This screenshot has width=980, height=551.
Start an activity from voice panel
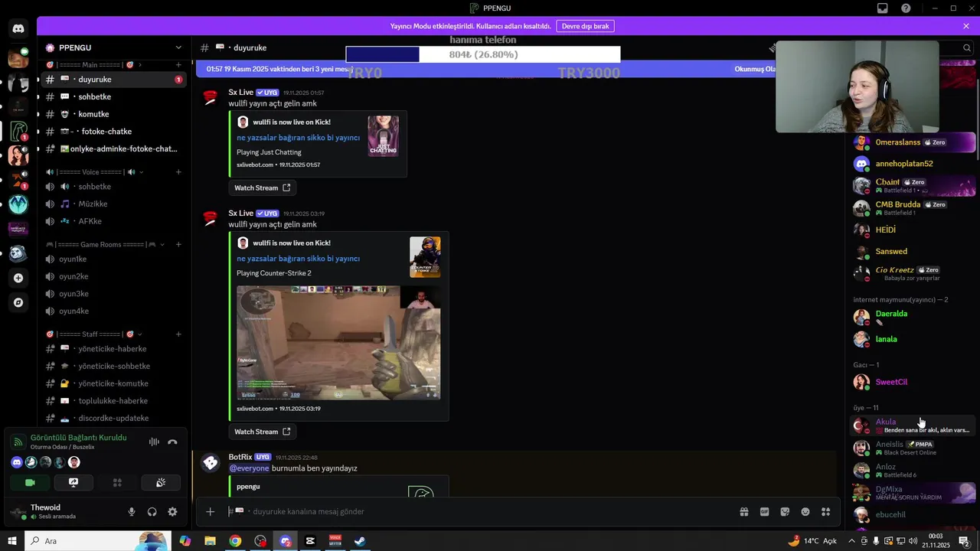(x=117, y=483)
